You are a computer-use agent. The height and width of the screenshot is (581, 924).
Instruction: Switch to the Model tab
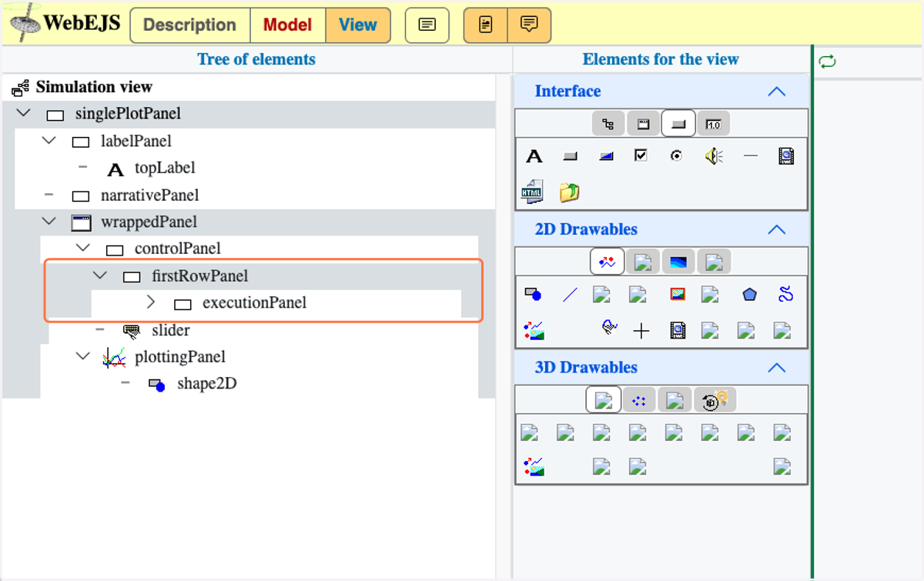click(288, 25)
